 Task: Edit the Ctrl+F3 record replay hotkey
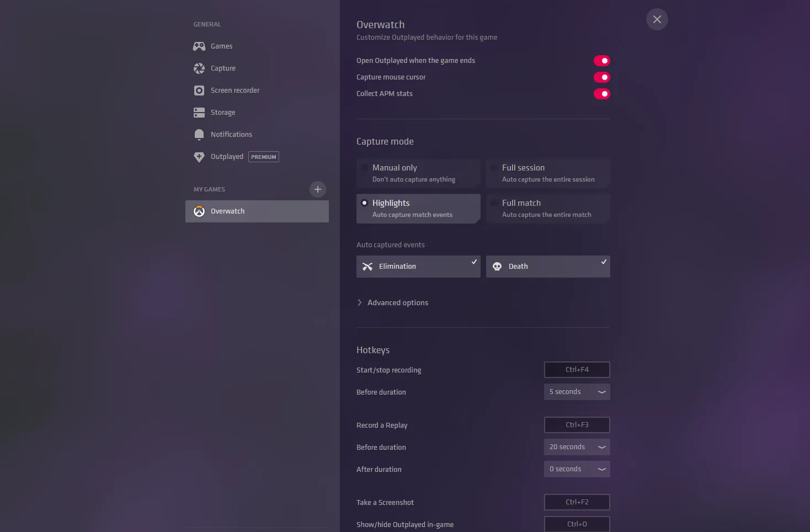577,425
